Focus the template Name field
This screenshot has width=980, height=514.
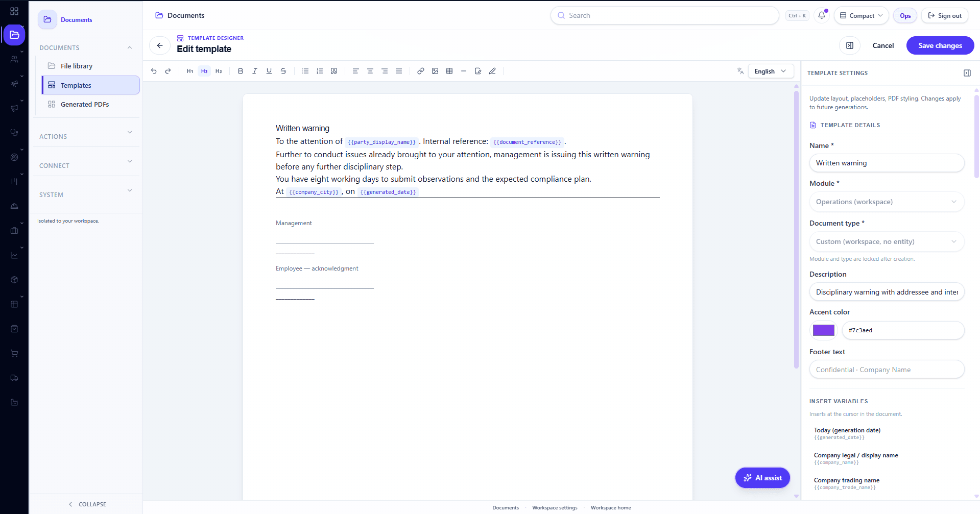point(887,163)
